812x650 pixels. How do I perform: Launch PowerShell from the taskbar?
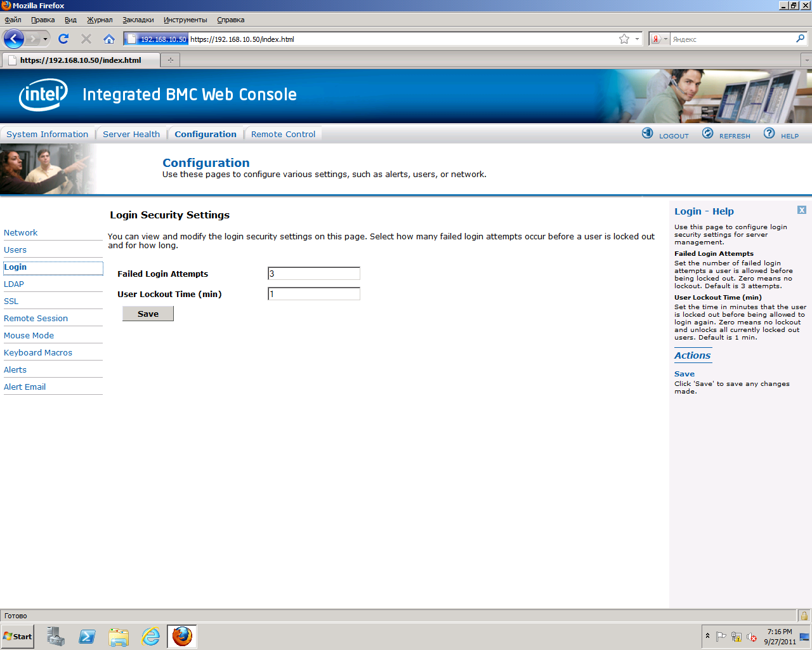[87, 636]
